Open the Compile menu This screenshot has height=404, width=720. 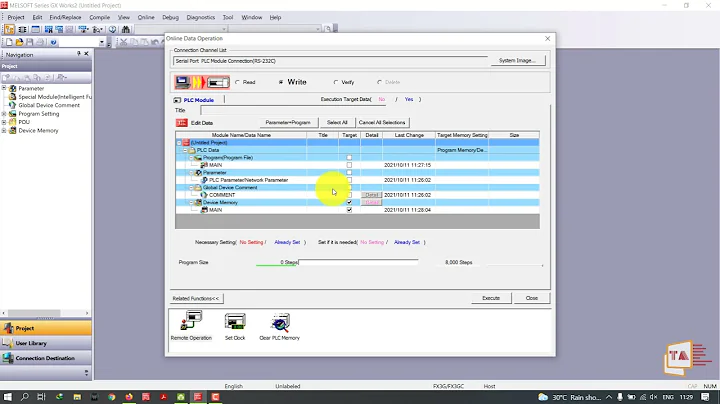[100, 17]
